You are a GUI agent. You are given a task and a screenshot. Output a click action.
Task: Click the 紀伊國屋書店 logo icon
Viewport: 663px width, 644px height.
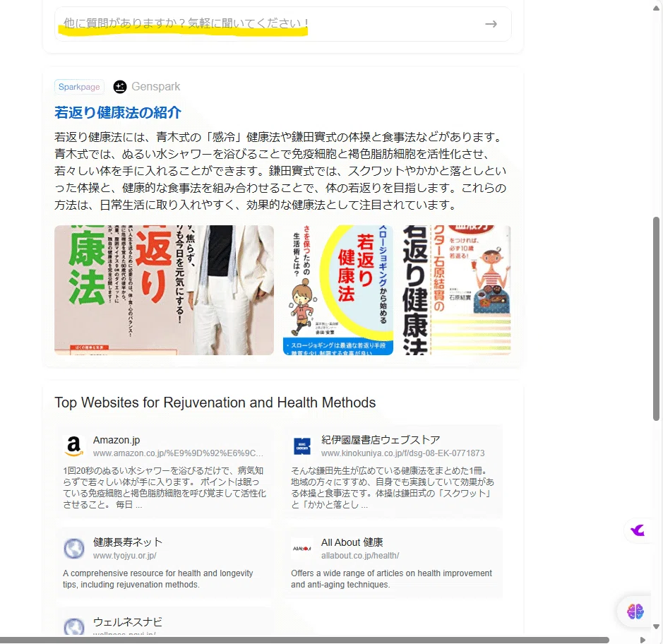tap(302, 446)
